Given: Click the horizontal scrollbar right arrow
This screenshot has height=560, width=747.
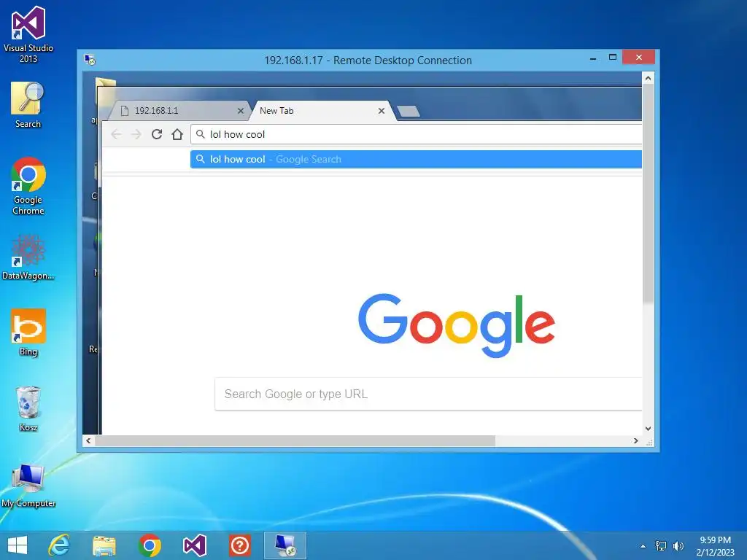Looking at the screenshot, I should (x=635, y=441).
